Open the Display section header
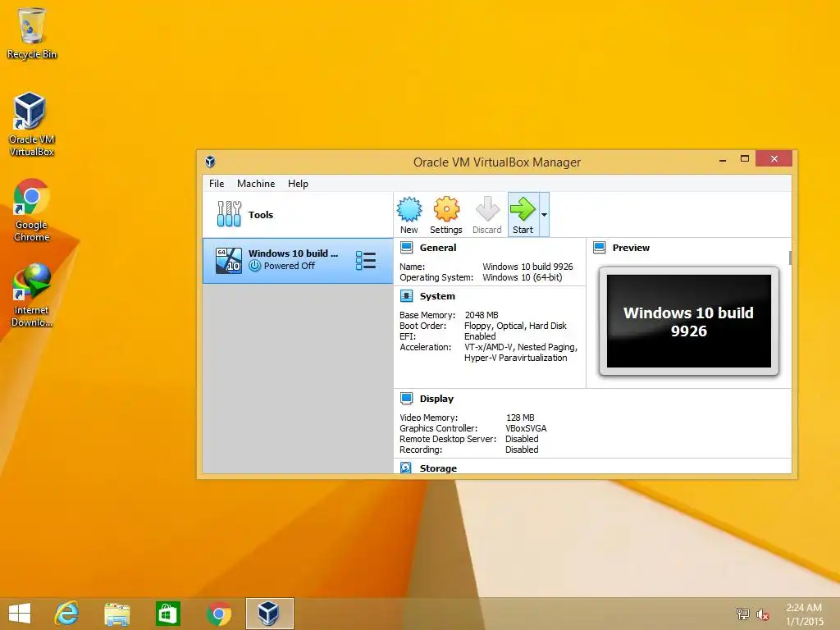 tap(436, 399)
